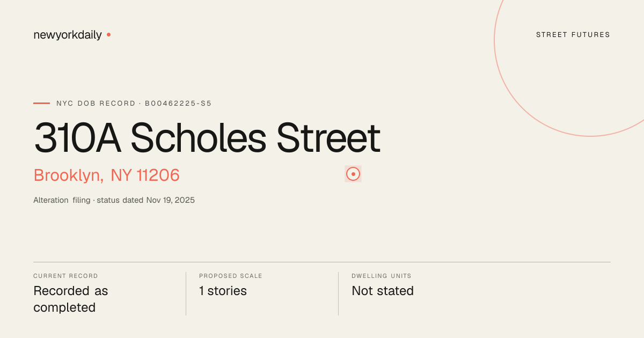Click the CURRENT RECORD label
644x338 pixels.
(65, 276)
